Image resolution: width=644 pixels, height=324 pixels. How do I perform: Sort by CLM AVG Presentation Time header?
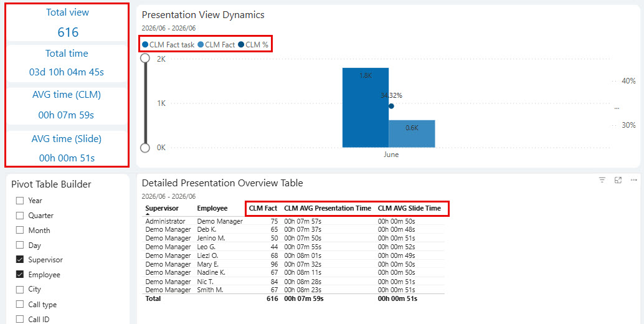[328, 208]
